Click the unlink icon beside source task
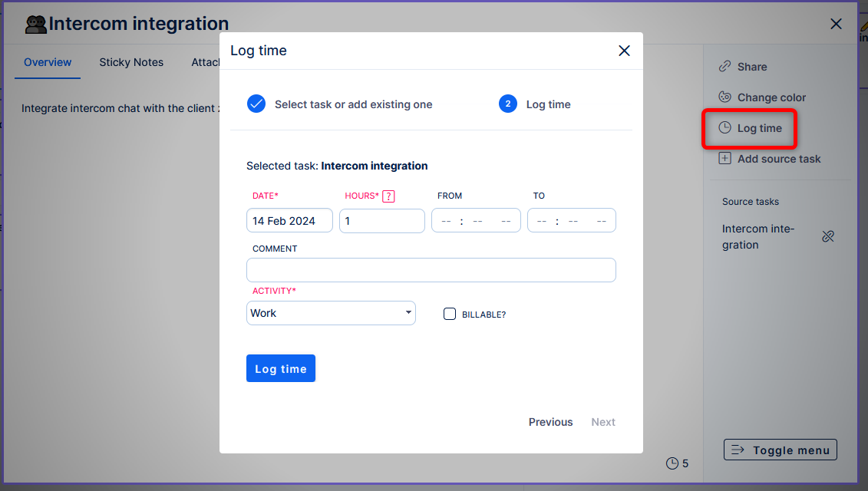The height and width of the screenshot is (491, 868). point(827,236)
